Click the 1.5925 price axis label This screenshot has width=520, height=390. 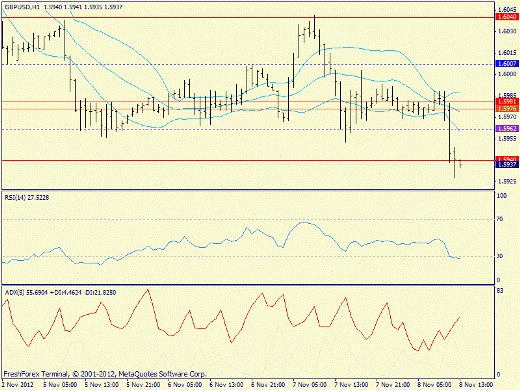[x=507, y=181]
